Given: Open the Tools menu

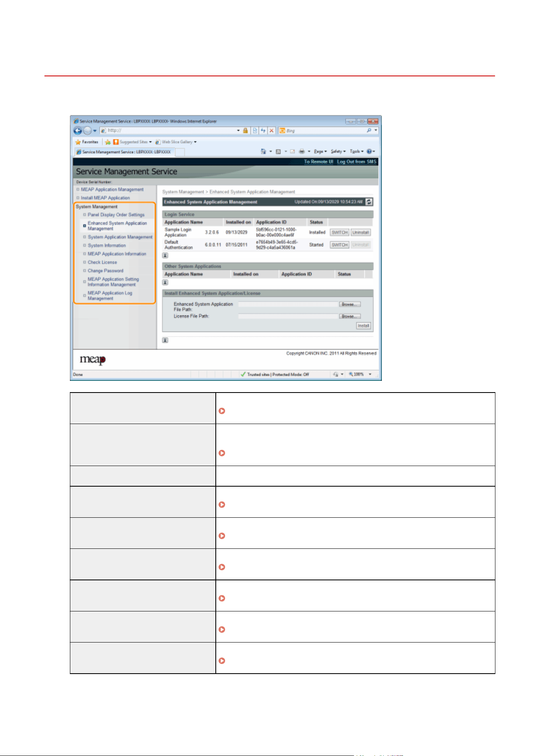Looking at the screenshot, I should [357, 151].
